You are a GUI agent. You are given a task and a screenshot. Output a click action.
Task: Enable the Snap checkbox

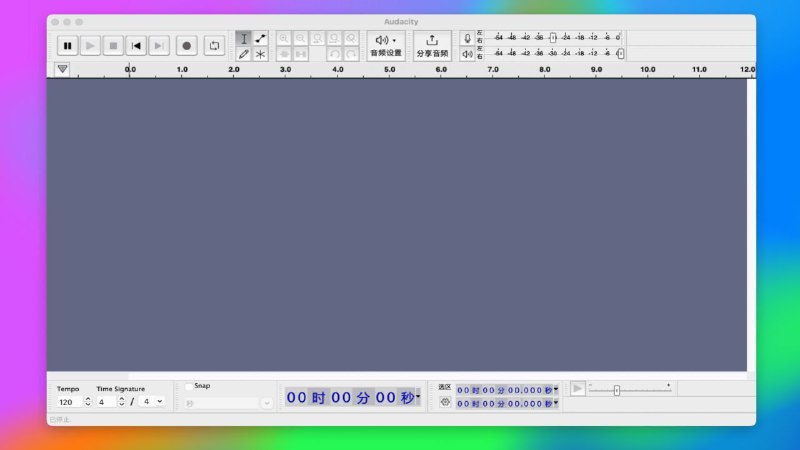point(189,386)
